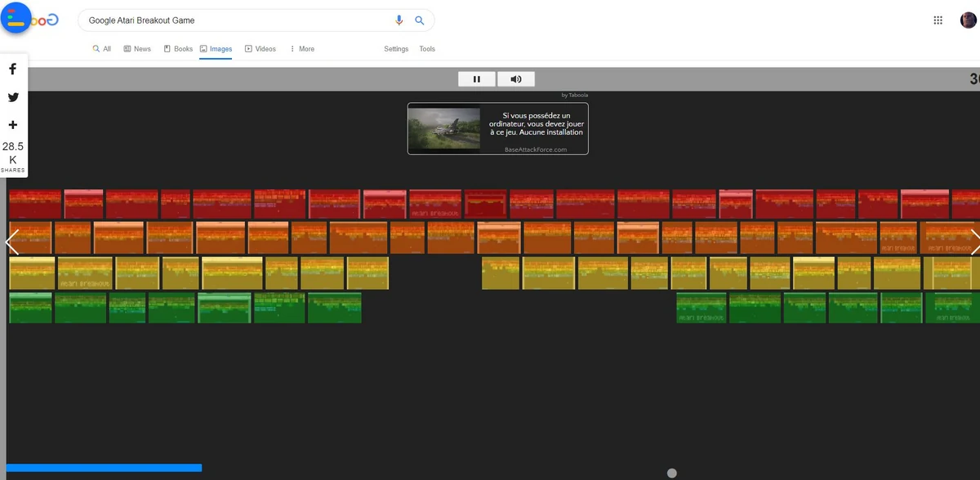Open search Tools
980x480 pixels.
(427, 49)
